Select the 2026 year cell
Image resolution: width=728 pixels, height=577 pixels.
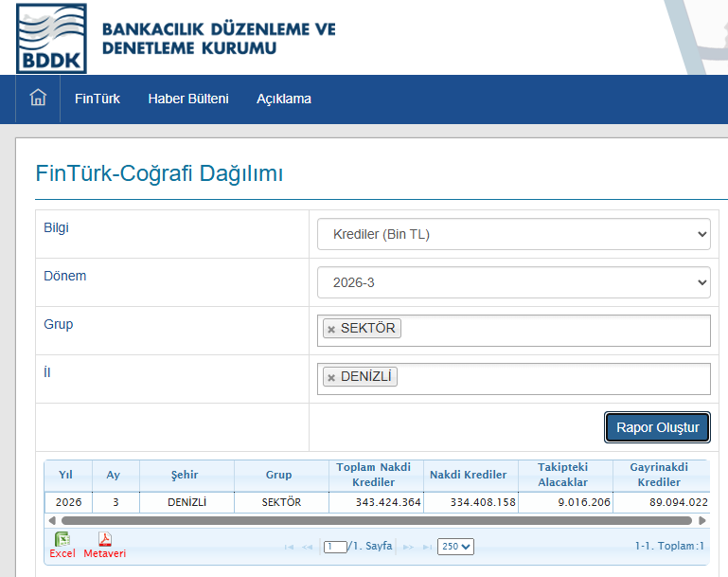point(68,502)
